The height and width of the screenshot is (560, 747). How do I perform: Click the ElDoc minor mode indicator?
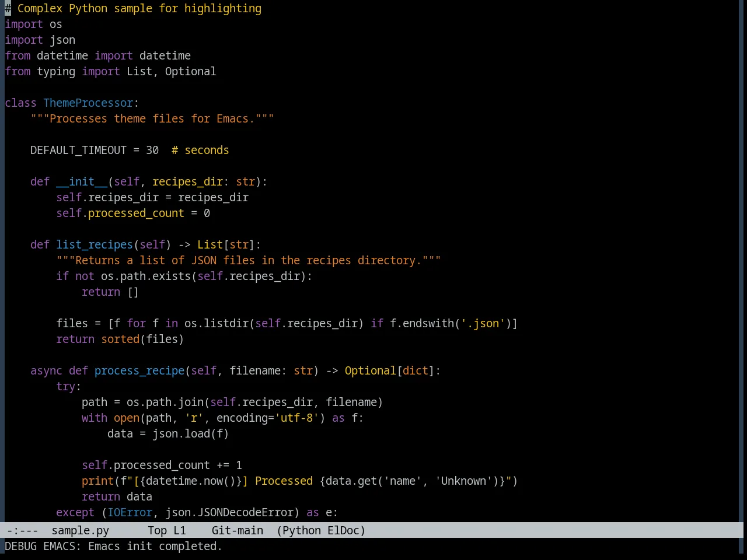[x=343, y=530]
